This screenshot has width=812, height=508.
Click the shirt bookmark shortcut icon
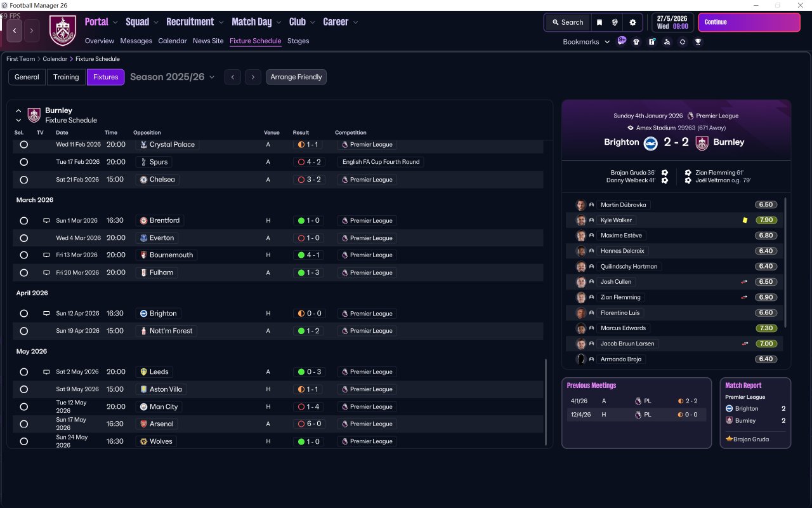[636, 42]
